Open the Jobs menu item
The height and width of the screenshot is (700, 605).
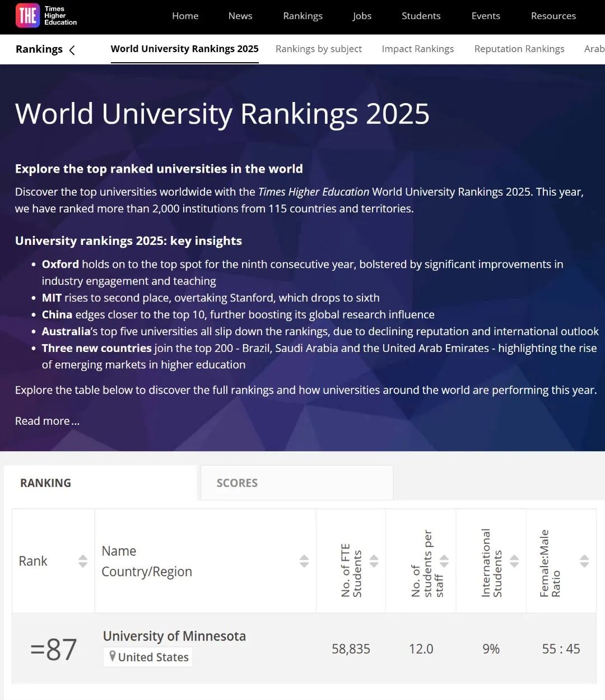click(362, 16)
